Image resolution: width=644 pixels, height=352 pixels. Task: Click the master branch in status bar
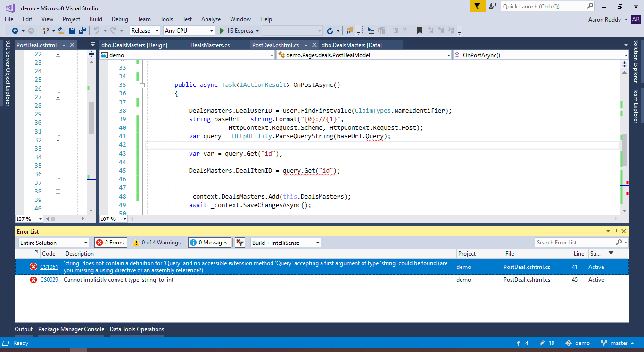tap(617, 343)
